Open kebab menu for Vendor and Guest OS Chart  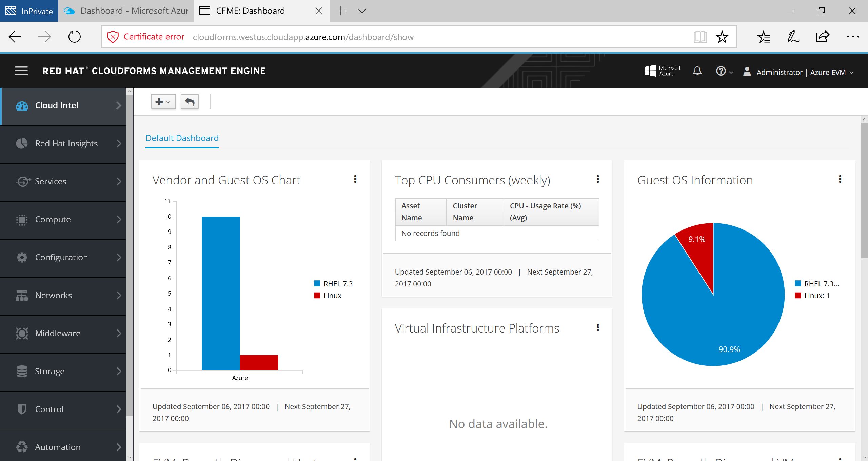click(x=355, y=179)
